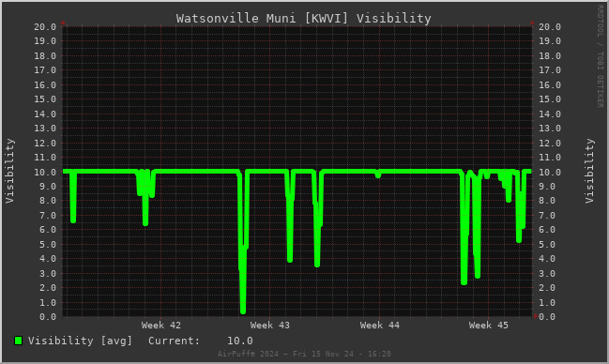This screenshot has width=609, height=364.
Task: Click the right axis '18.0' label
Action: [550, 56]
